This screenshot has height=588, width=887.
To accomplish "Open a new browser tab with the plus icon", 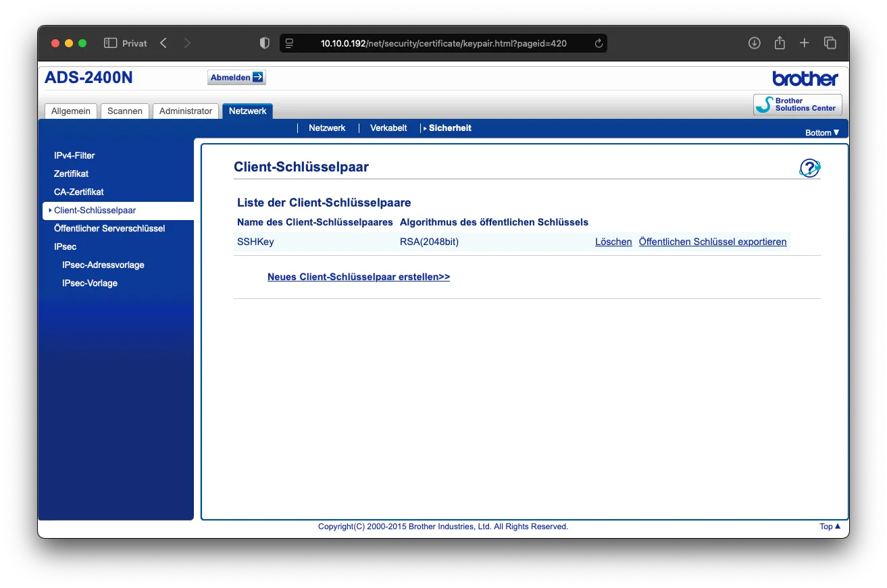I will click(804, 43).
